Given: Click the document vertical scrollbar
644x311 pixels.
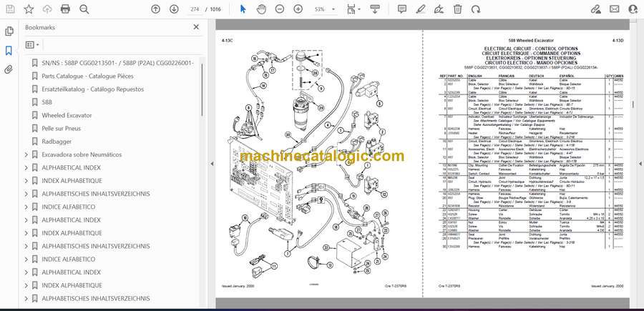Looking at the screenshot, I should 633,104.
